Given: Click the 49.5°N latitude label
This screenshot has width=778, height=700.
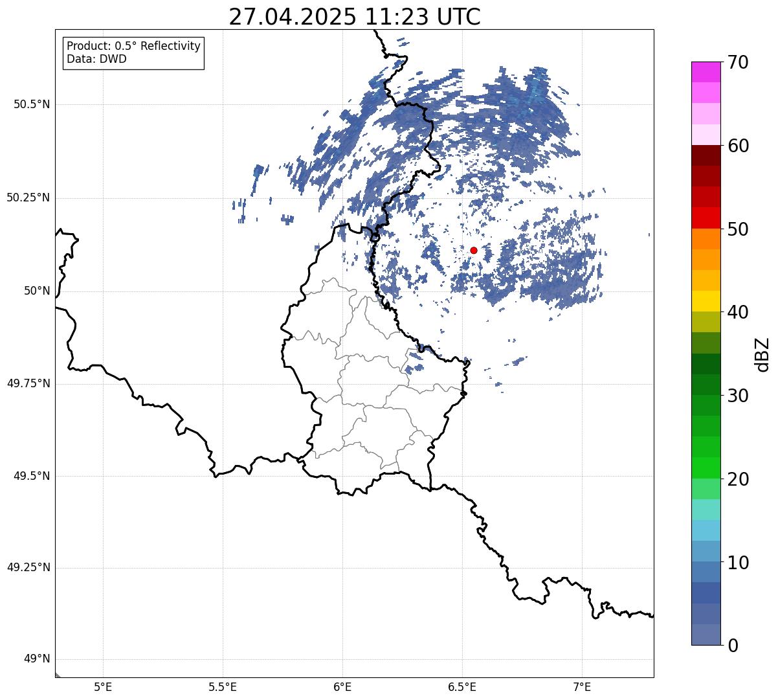Looking at the screenshot, I should tap(32, 476).
